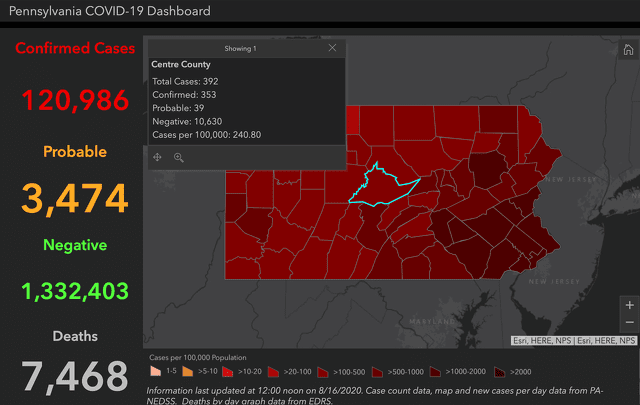This screenshot has height=405, width=640.
Task: Zoom in with the plus button
Action: [x=629, y=305]
